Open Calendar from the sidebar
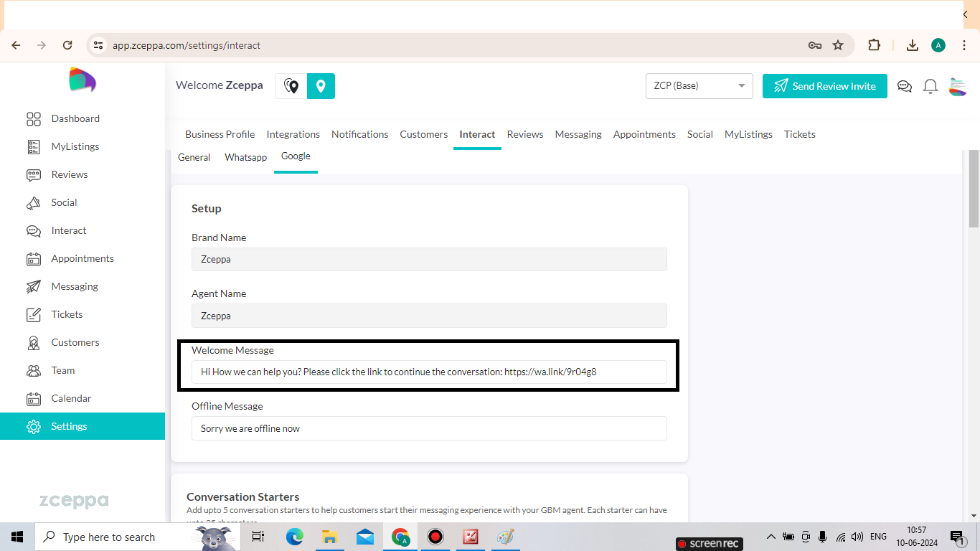The height and width of the screenshot is (551, 980). coord(59,398)
